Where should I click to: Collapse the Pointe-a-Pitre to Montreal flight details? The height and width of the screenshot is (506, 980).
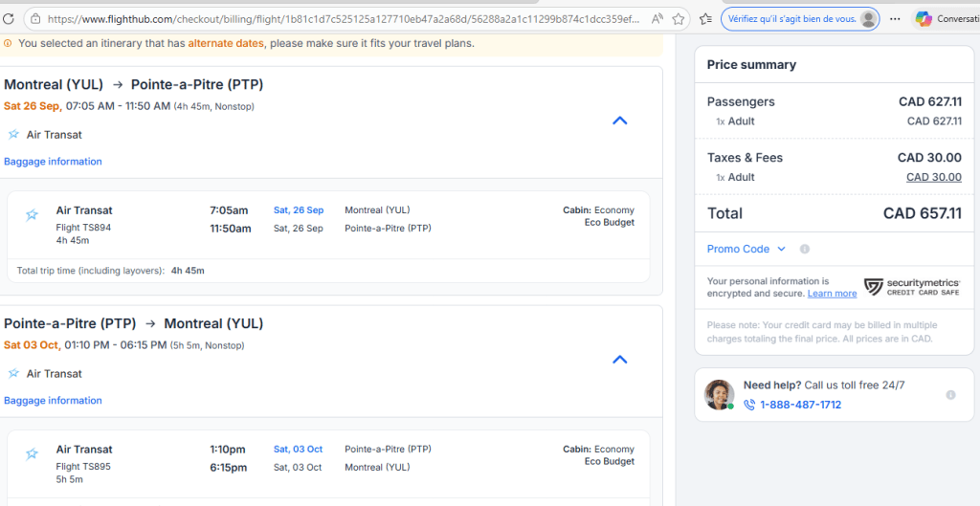[619, 360]
